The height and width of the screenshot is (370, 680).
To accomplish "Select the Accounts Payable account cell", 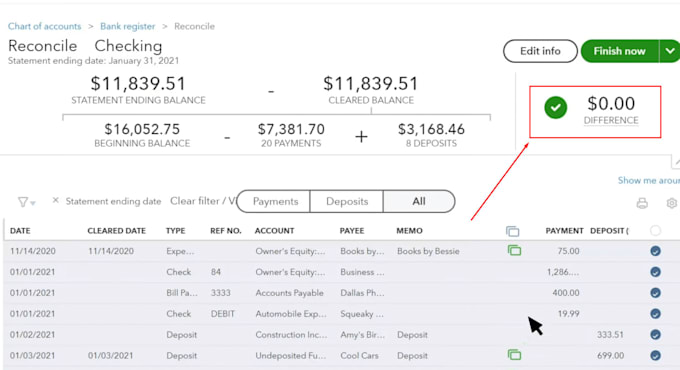I will click(289, 293).
